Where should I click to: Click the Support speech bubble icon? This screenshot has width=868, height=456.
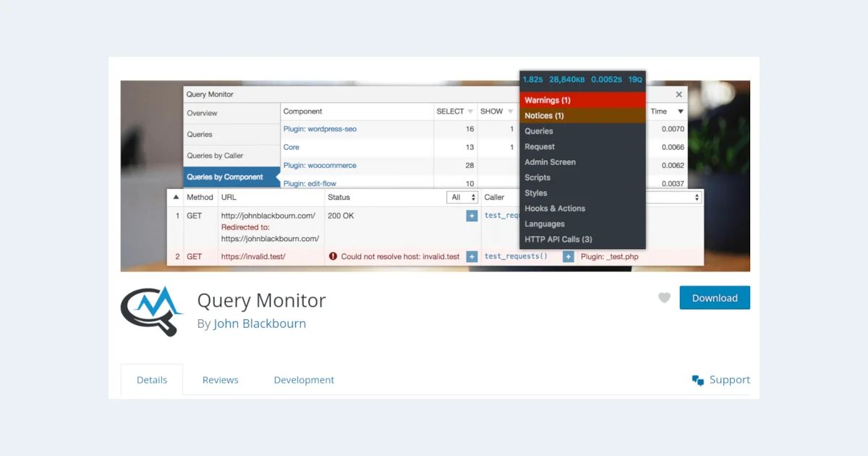pos(698,380)
